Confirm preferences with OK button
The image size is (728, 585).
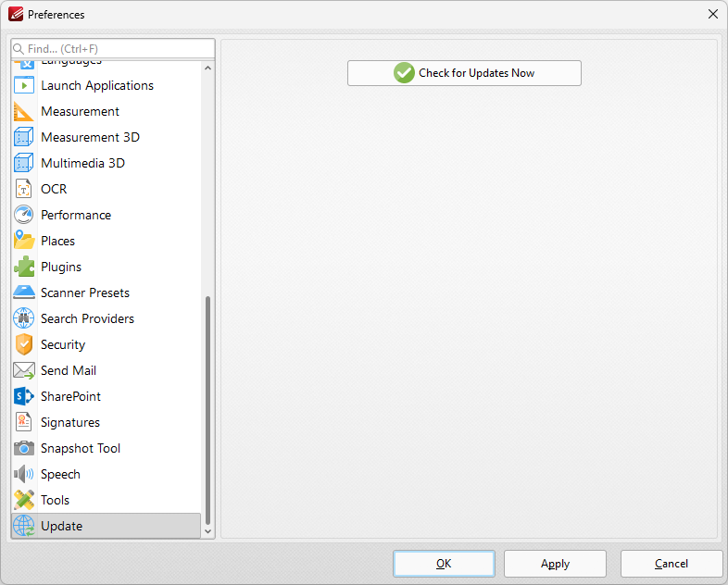click(x=444, y=564)
